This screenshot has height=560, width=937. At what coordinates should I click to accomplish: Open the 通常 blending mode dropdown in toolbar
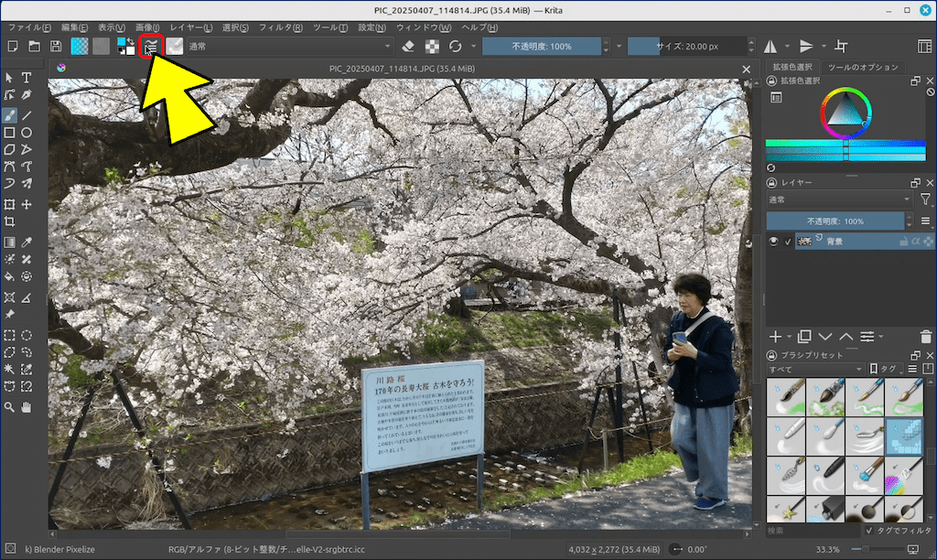point(289,46)
